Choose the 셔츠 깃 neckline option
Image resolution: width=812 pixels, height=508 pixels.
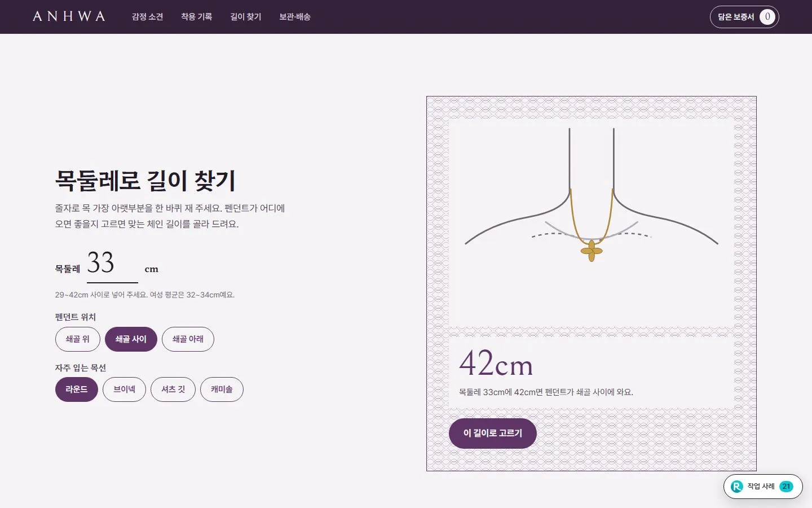click(x=173, y=389)
